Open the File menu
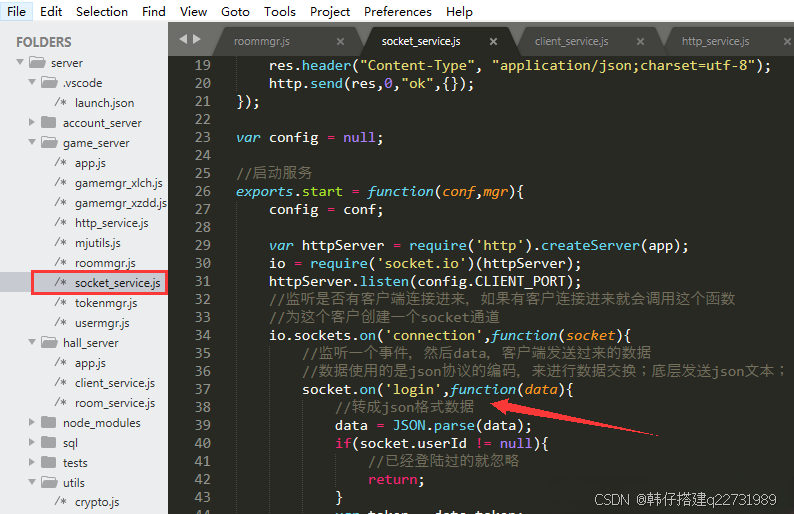This screenshot has height=514, width=794. click(x=16, y=11)
